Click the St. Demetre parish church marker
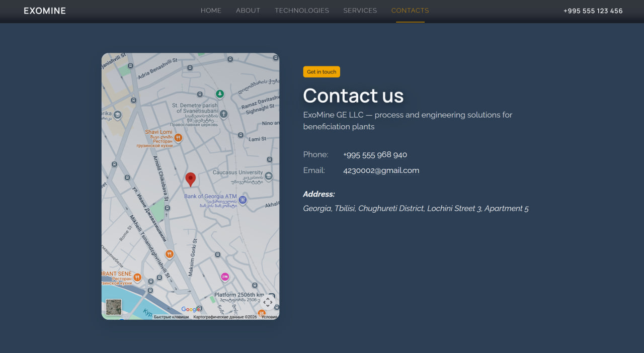This screenshot has height=353, width=644. [224, 114]
